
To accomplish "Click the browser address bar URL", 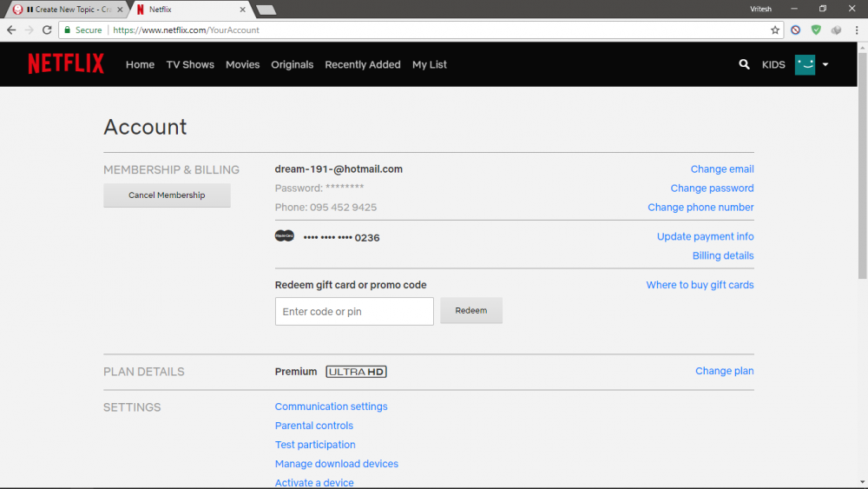I will [x=186, y=30].
